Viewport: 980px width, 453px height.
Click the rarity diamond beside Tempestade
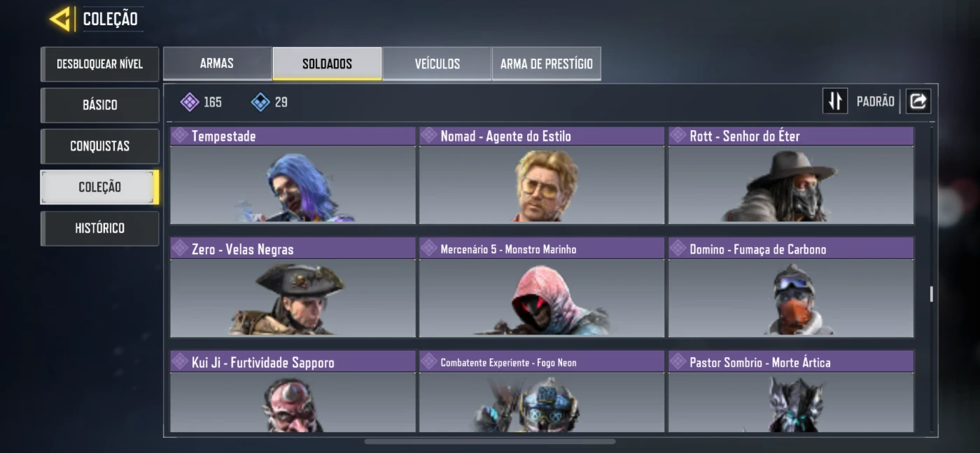180,136
